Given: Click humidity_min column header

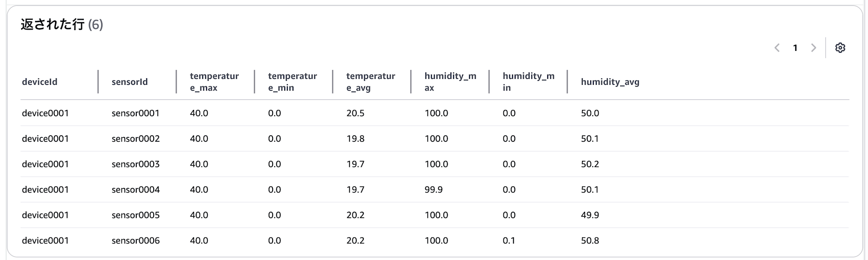Looking at the screenshot, I should coord(528,82).
